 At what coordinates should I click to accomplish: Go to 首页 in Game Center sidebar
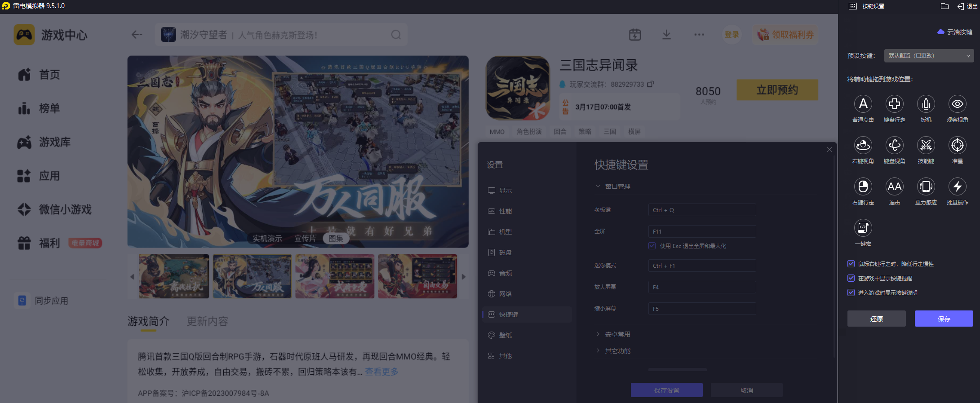click(x=39, y=75)
